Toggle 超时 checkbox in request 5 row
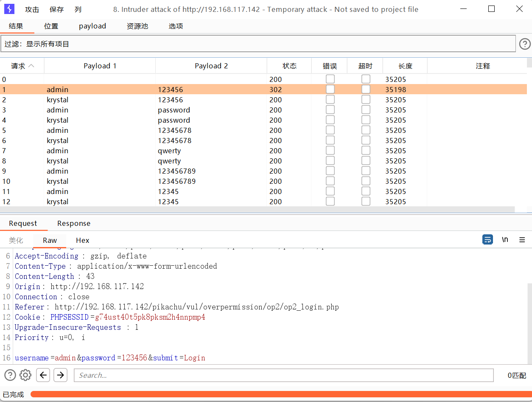Viewport: 532px width, 402px height. point(366,130)
